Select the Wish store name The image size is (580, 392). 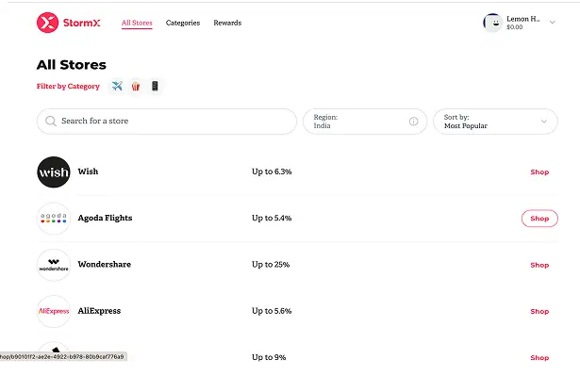coord(88,171)
